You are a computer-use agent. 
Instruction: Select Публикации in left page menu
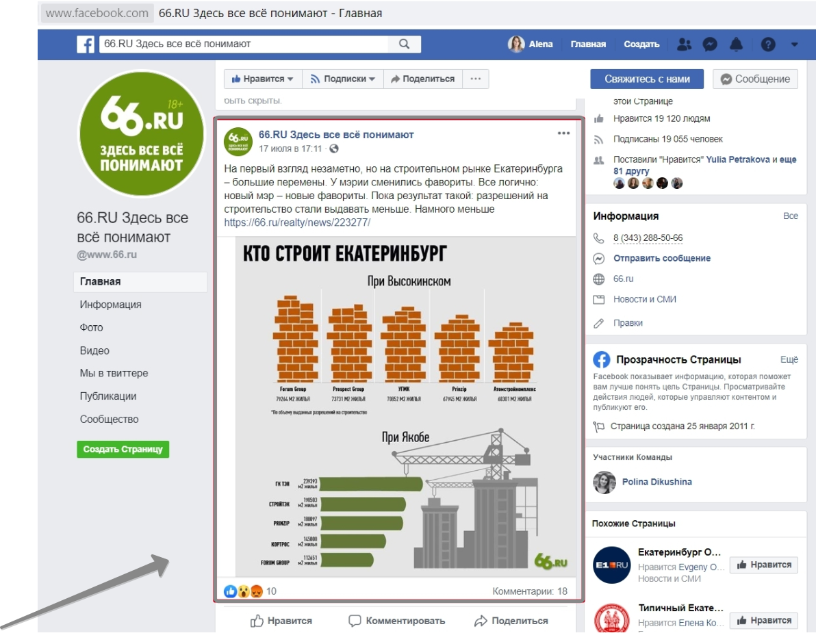(107, 396)
